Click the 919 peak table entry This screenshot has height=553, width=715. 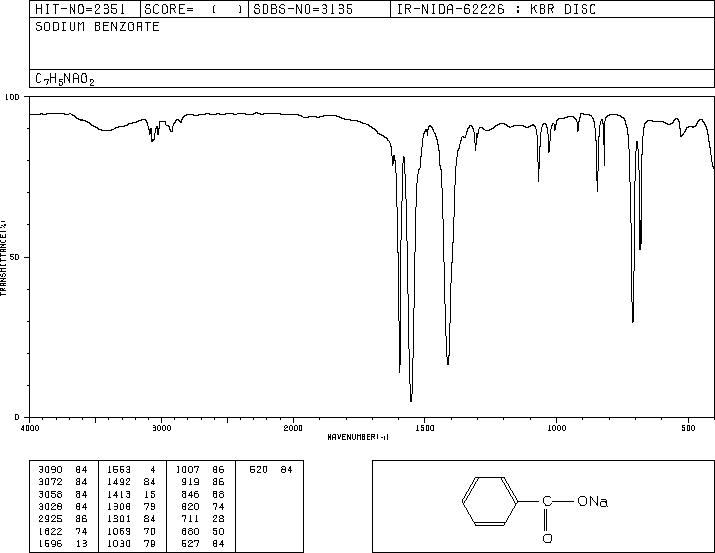click(x=202, y=482)
